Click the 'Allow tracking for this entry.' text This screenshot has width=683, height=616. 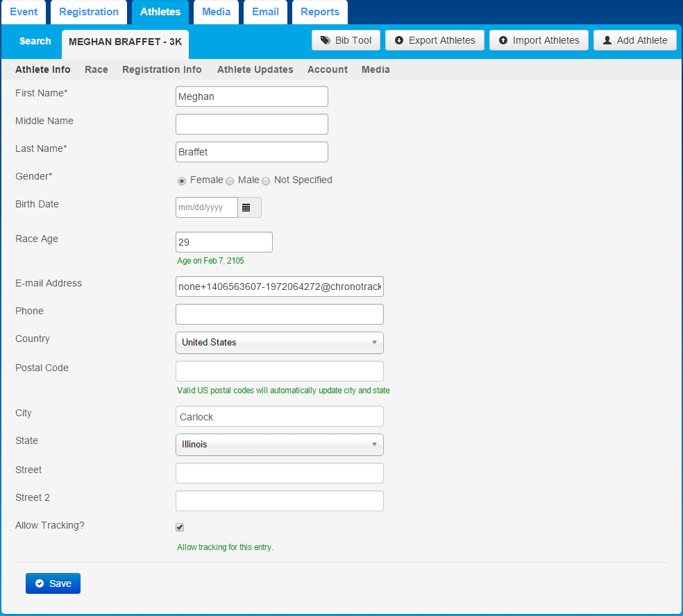[225, 547]
